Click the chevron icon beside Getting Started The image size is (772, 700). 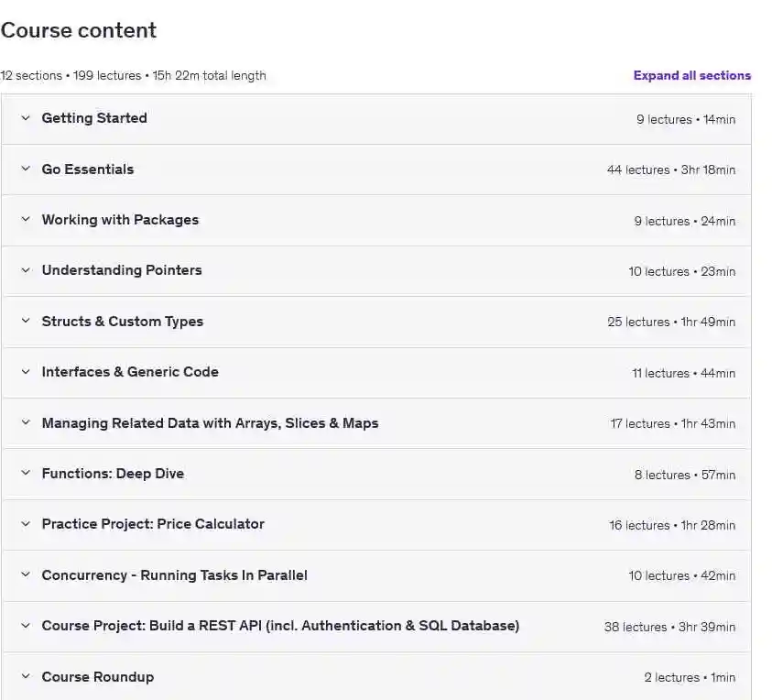click(x=26, y=118)
